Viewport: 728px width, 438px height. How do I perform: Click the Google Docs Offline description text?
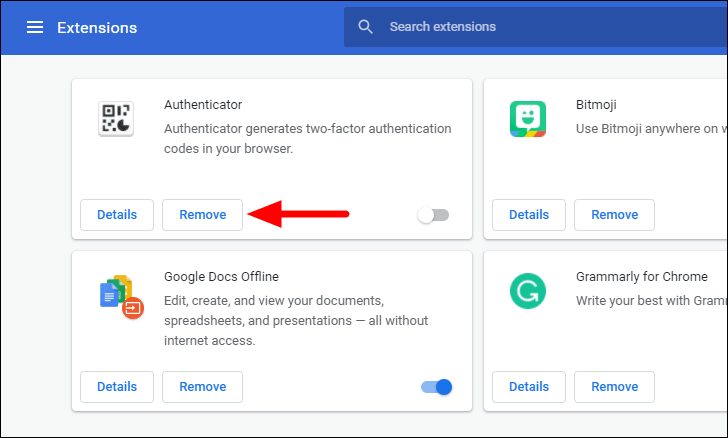tap(296, 320)
